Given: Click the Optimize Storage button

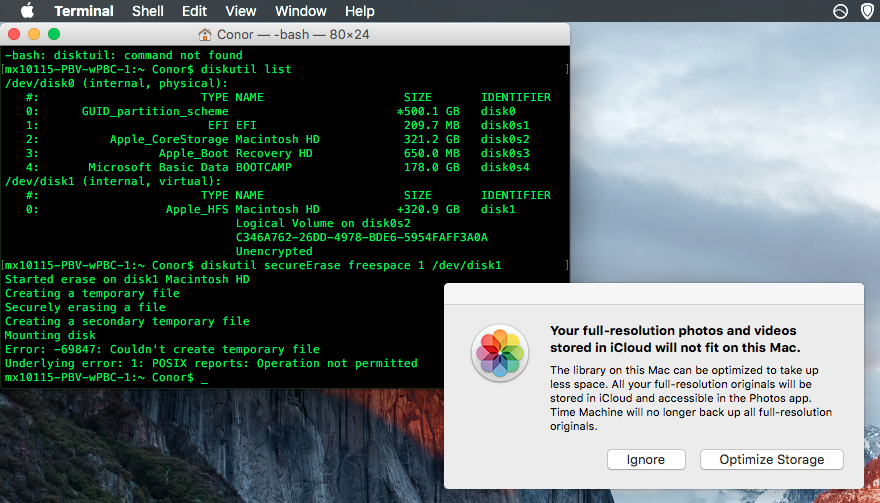Looking at the screenshot, I should coord(772,459).
